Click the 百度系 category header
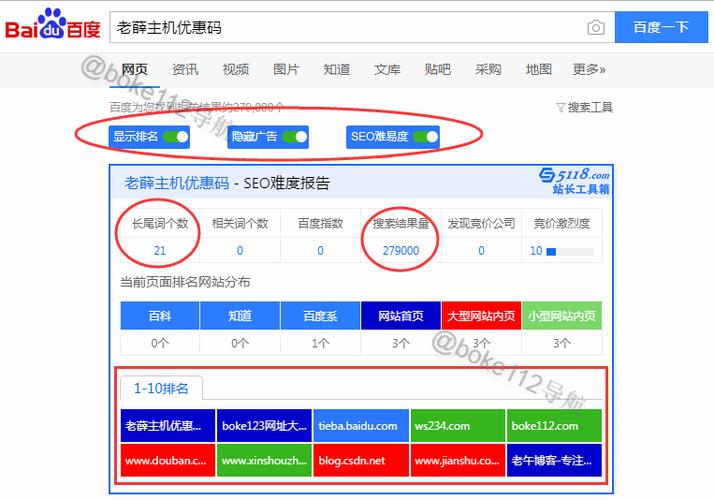 (321, 316)
